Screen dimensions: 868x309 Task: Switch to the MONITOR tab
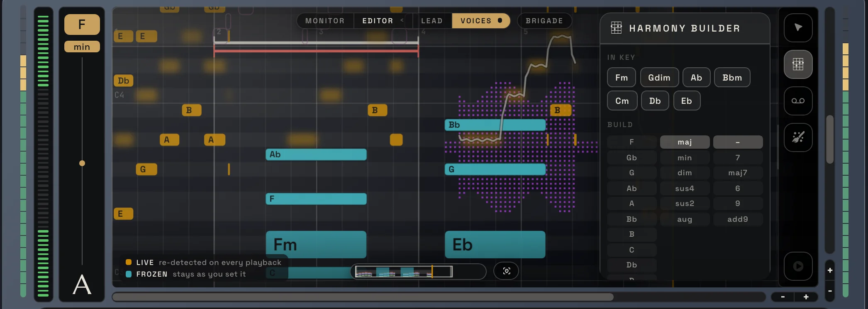(325, 21)
